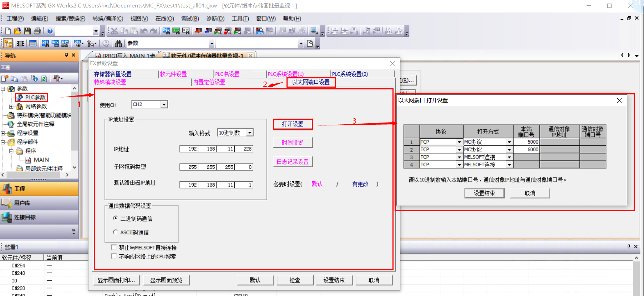The image size is (644, 296).
Task: Click the New project toolbar icon
Action: [8, 31]
